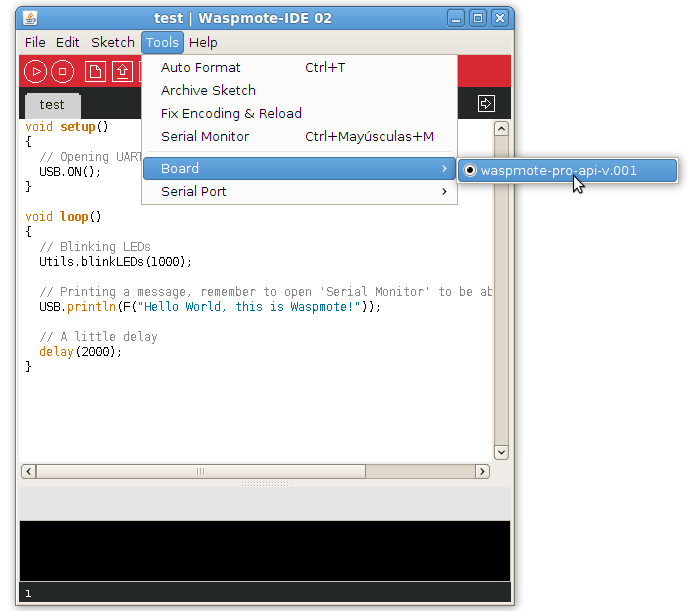691x611 pixels.
Task: Expand the Serial Port submenu
Action: [x=299, y=191]
